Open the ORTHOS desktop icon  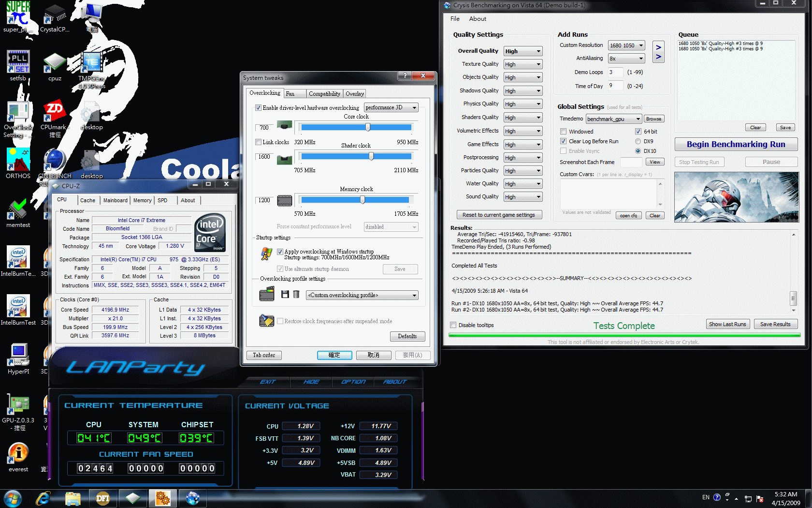(18, 161)
